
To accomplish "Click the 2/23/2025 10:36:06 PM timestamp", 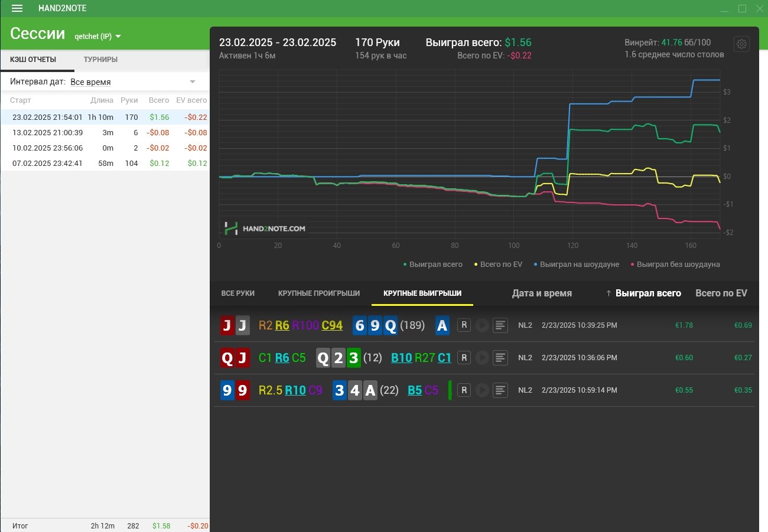I will click(580, 358).
